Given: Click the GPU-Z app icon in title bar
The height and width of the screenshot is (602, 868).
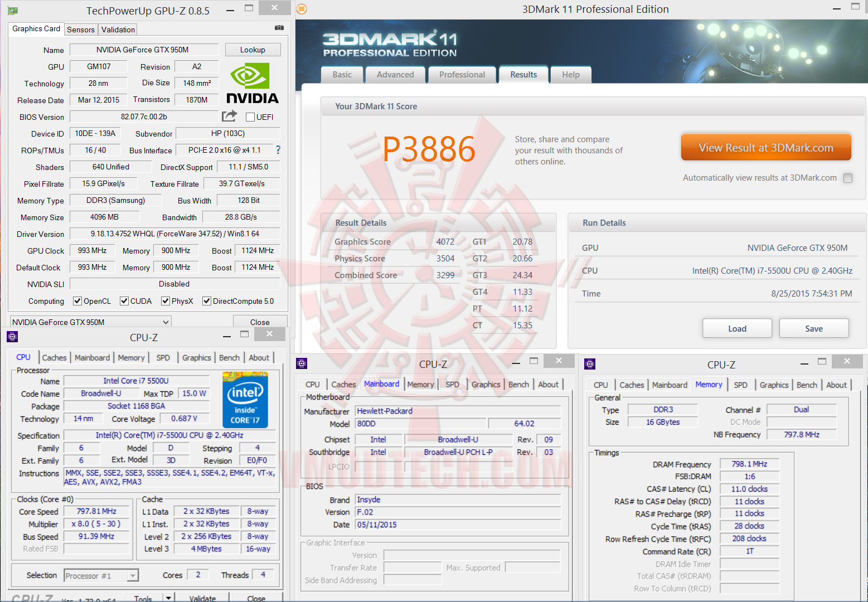Looking at the screenshot, I should 13,11.
